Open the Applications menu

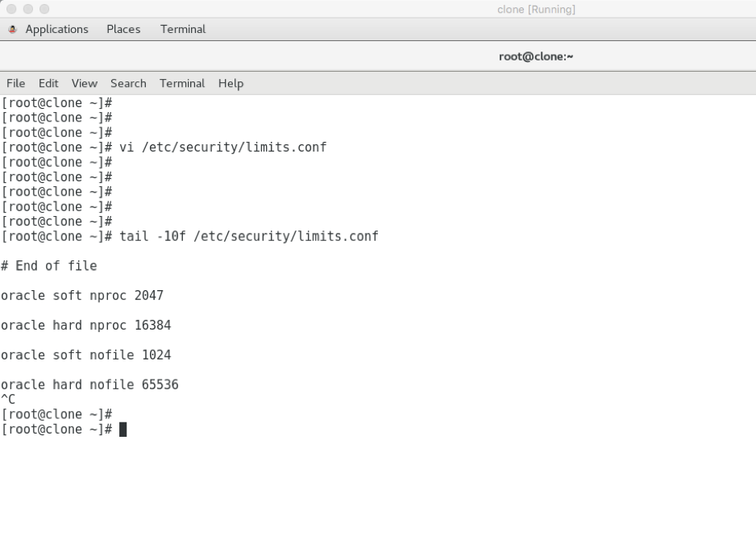[56, 29]
